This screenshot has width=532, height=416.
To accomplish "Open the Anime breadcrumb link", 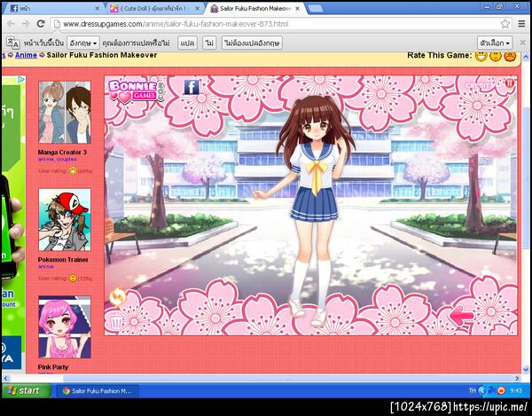I will click(26, 55).
